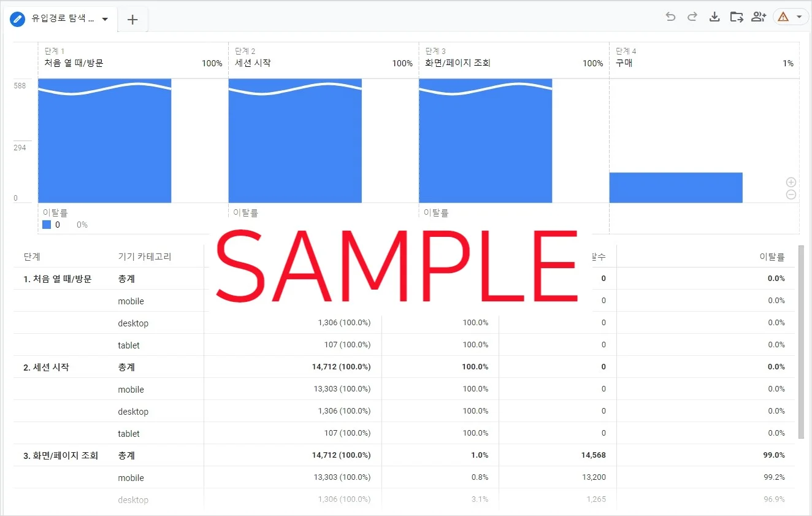
Task: Click the 1% completion value for 구매
Action: [788, 63]
